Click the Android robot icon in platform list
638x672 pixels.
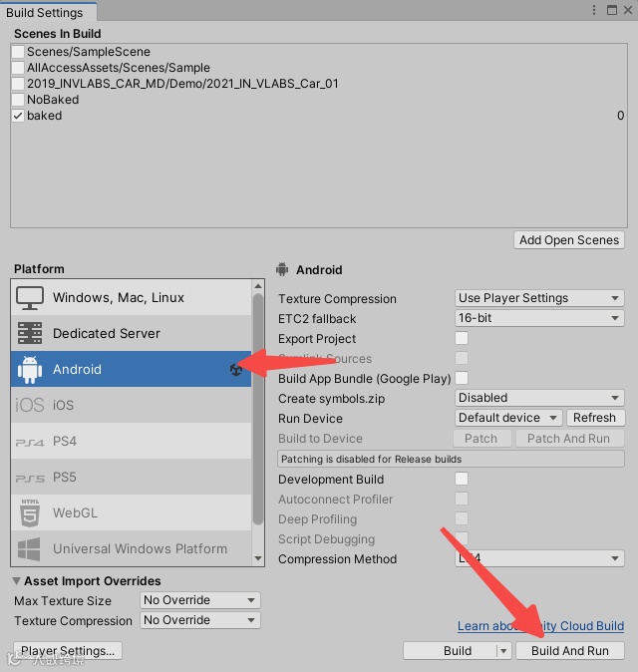coord(30,370)
